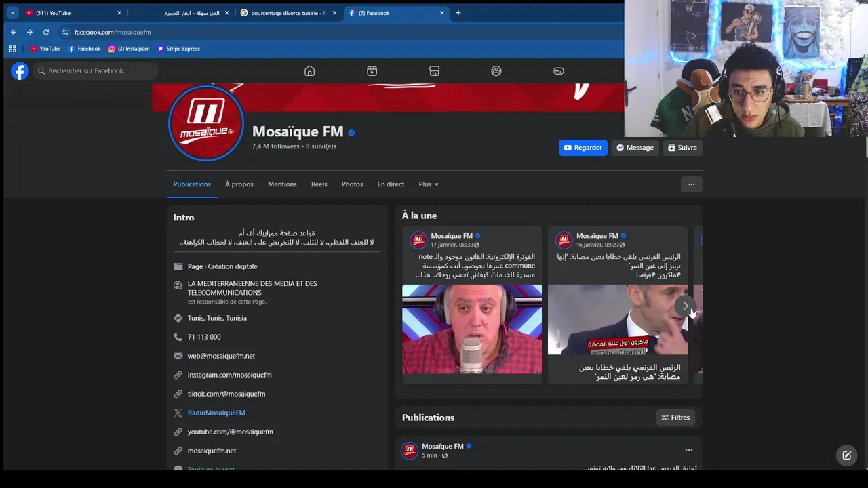The image size is (868, 488).
Task: Click the 5 min post timestamp
Action: click(x=429, y=455)
